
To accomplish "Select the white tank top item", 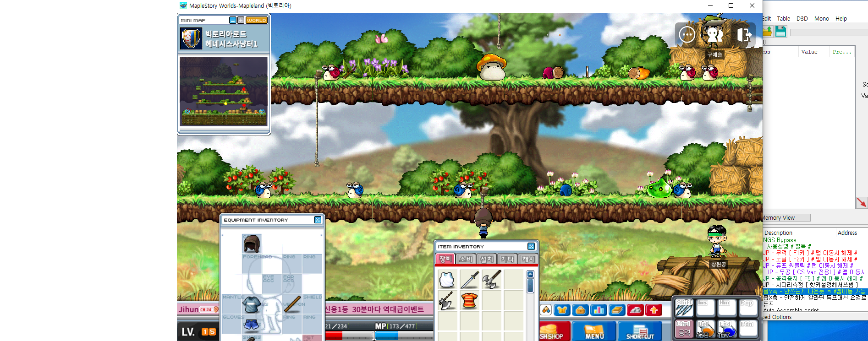I will click(447, 279).
